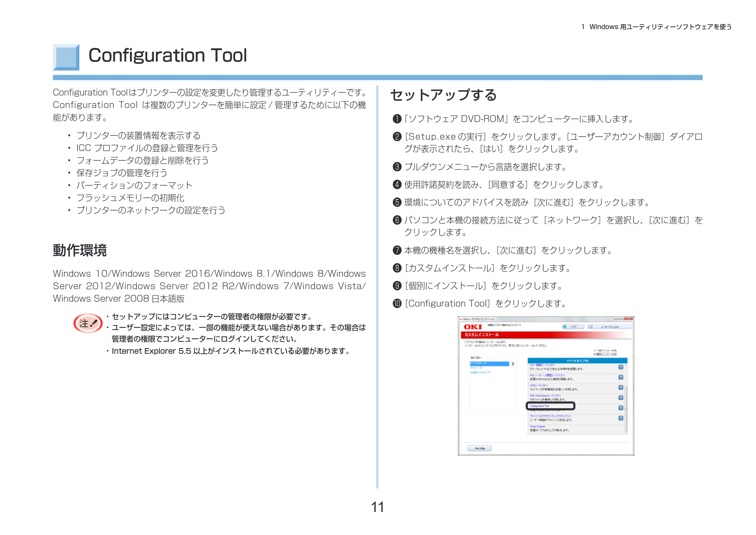Open help for LPRユーティリティ
Viewport: 756px width, 535px height.
tap(621, 387)
